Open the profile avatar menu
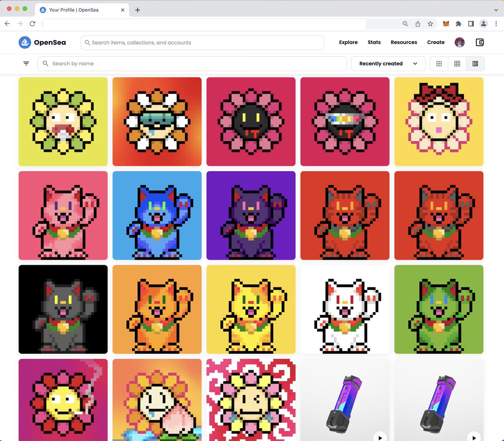The image size is (504, 441). pos(459,42)
